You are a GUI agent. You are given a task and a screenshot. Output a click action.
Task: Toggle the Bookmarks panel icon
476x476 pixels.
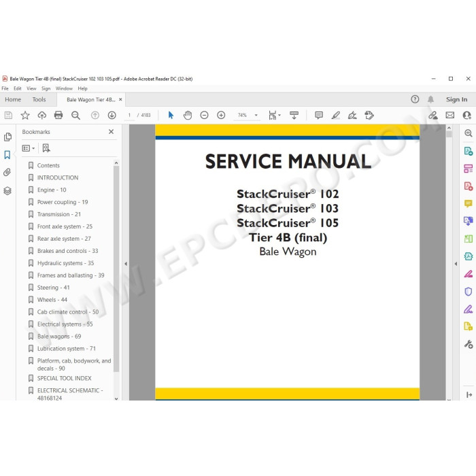tap(7, 155)
